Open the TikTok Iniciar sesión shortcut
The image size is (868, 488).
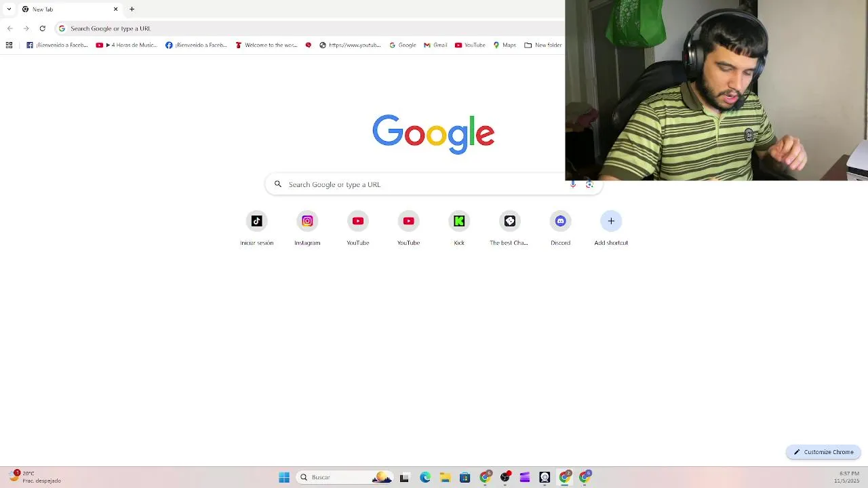tap(256, 228)
